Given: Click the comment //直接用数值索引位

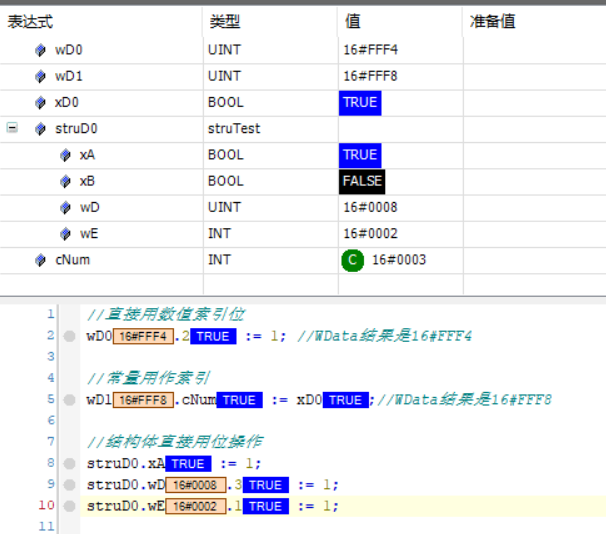Looking at the screenshot, I should [166, 315].
